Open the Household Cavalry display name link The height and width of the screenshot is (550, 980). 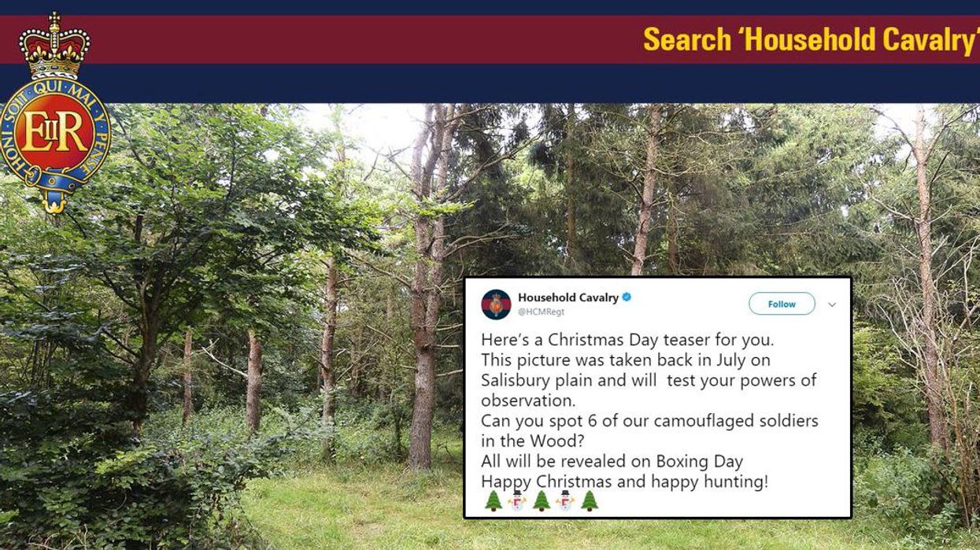[x=568, y=297]
